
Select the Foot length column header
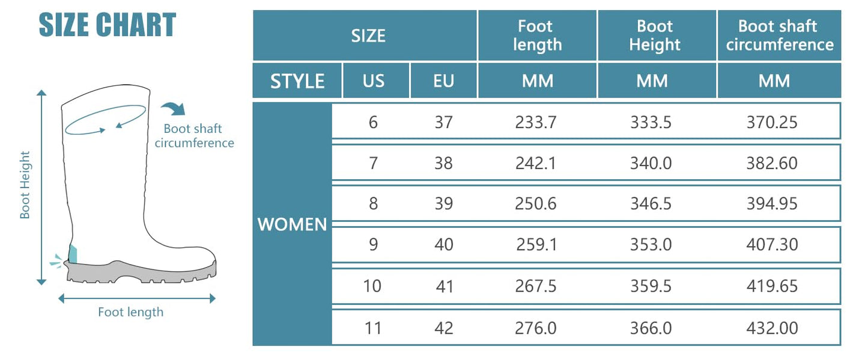click(x=537, y=35)
